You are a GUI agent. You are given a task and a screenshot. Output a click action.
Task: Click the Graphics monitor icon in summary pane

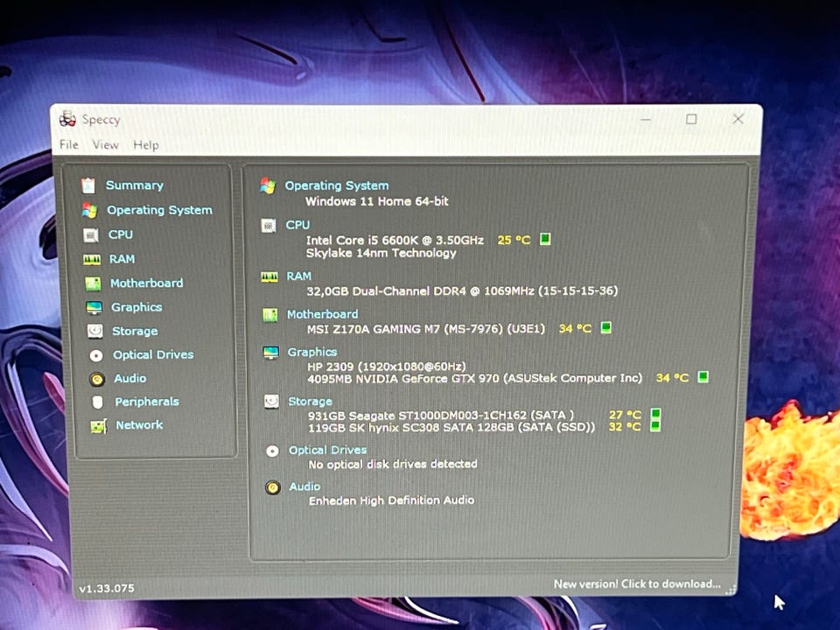pyautogui.click(x=271, y=353)
